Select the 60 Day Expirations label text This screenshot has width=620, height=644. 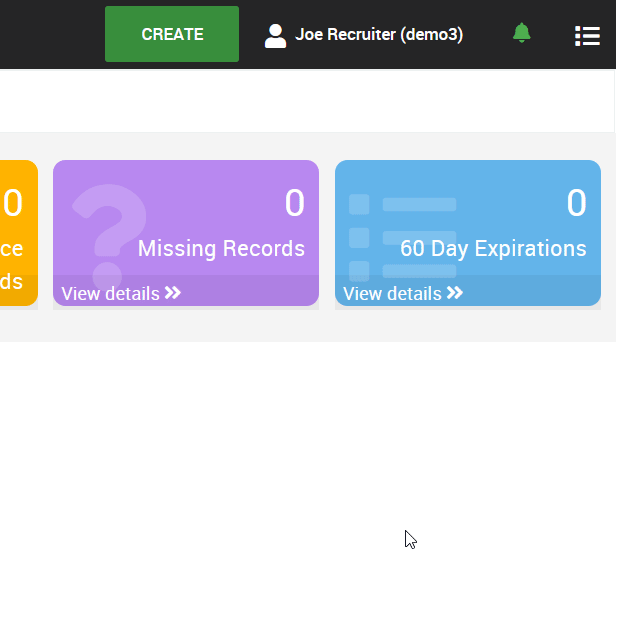coord(493,248)
